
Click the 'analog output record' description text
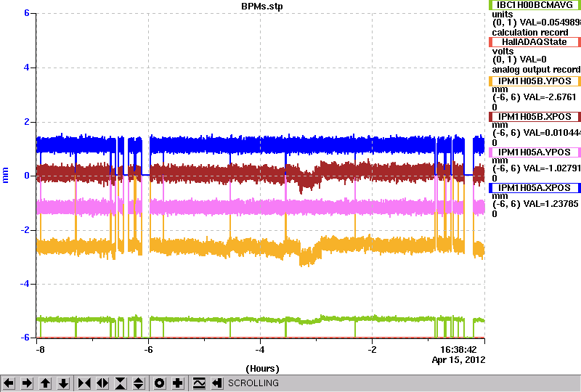[x=536, y=70]
